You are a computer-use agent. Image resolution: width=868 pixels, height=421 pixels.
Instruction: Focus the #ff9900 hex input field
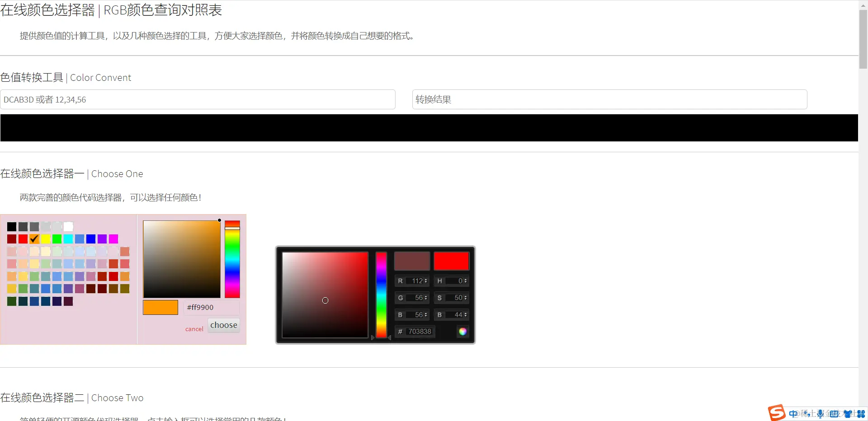coord(212,307)
